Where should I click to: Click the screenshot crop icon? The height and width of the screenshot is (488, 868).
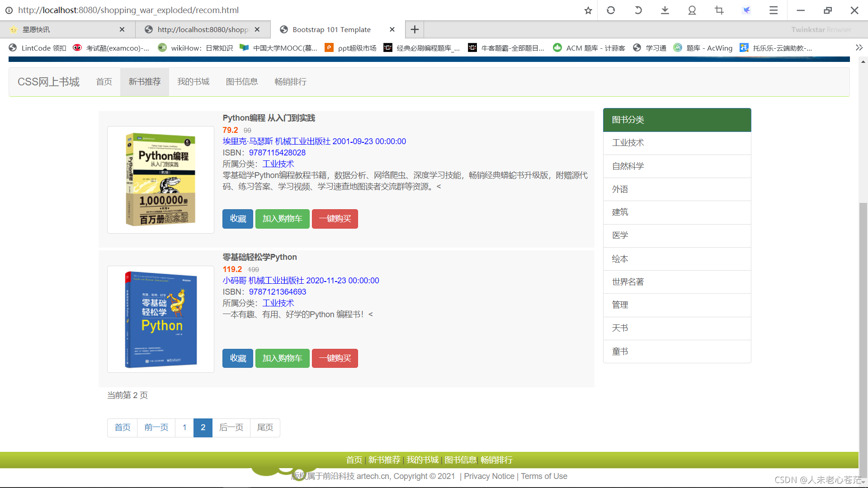[x=719, y=10]
